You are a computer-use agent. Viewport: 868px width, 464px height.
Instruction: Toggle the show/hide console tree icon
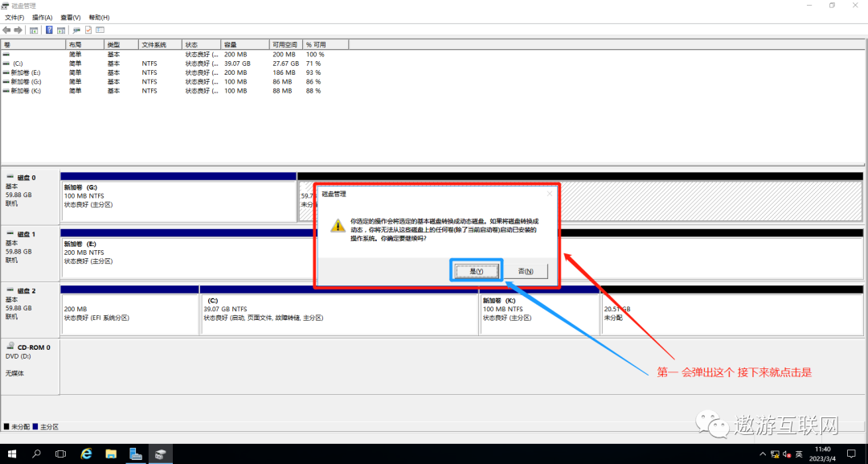click(34, 30)
